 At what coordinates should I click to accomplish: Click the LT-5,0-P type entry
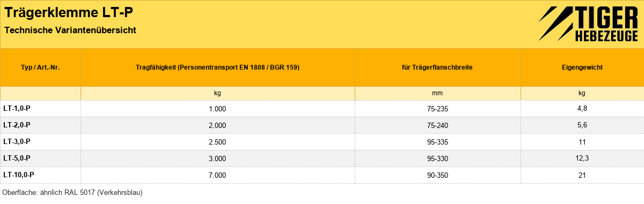[17, 158]
